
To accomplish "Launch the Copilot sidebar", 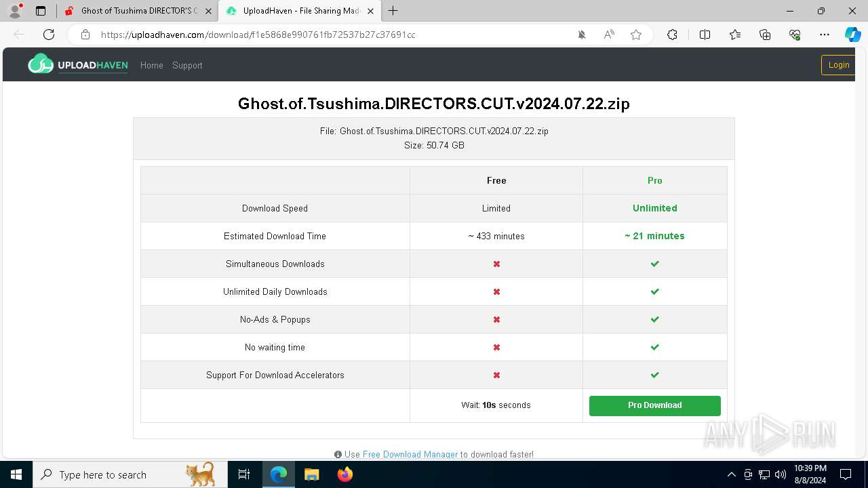I will (852, 35).
